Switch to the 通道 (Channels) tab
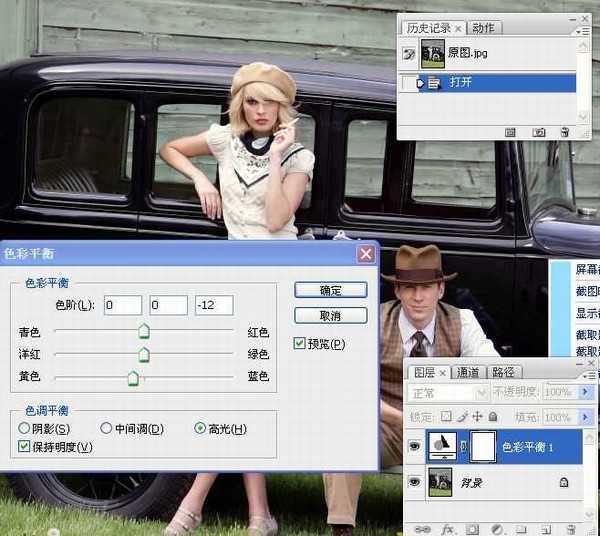 [x=469, y=372]
